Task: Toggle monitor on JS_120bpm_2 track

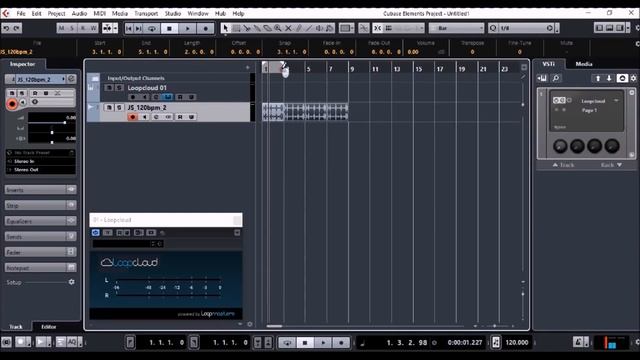Action: 144,117
